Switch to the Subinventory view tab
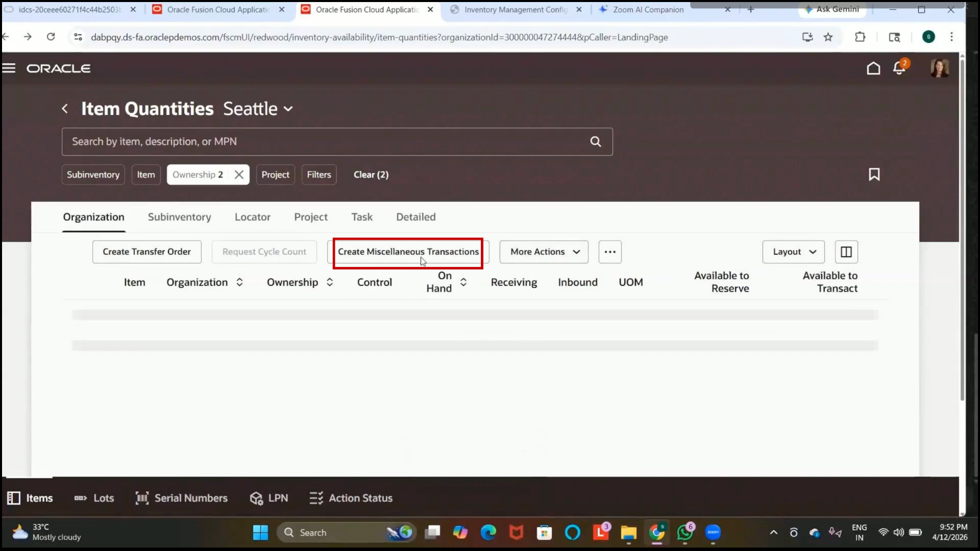 (x=180, y=217)
